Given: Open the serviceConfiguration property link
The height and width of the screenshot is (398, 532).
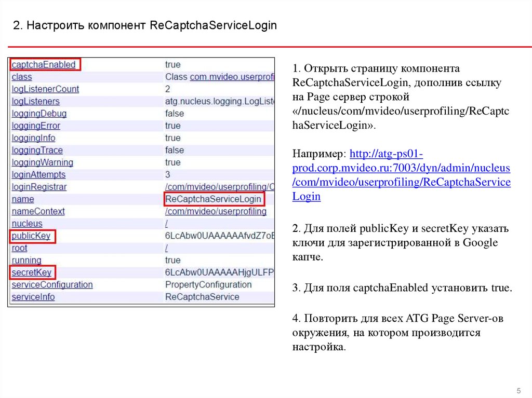Looking at the screenshot, I should 52,285.
